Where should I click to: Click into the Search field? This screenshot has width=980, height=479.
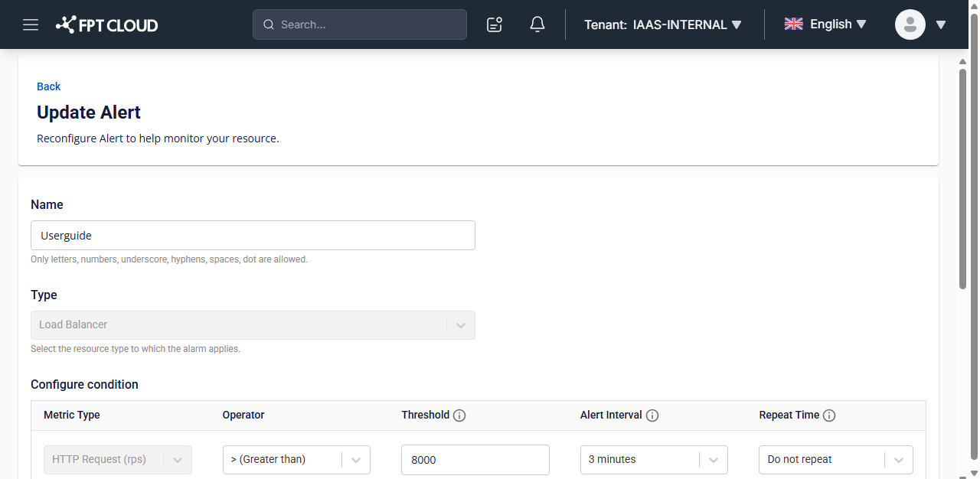(360, 24)
